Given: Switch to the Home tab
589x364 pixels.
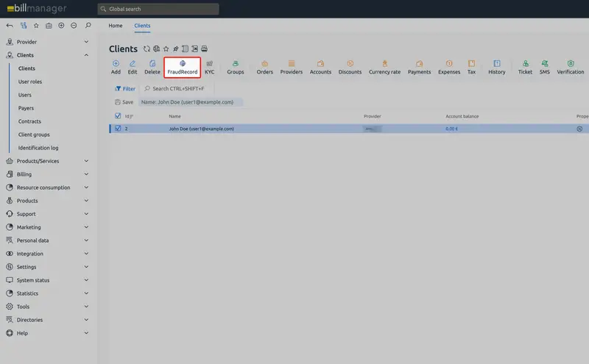Looking at the screenshot, I should tap(116, 26).
